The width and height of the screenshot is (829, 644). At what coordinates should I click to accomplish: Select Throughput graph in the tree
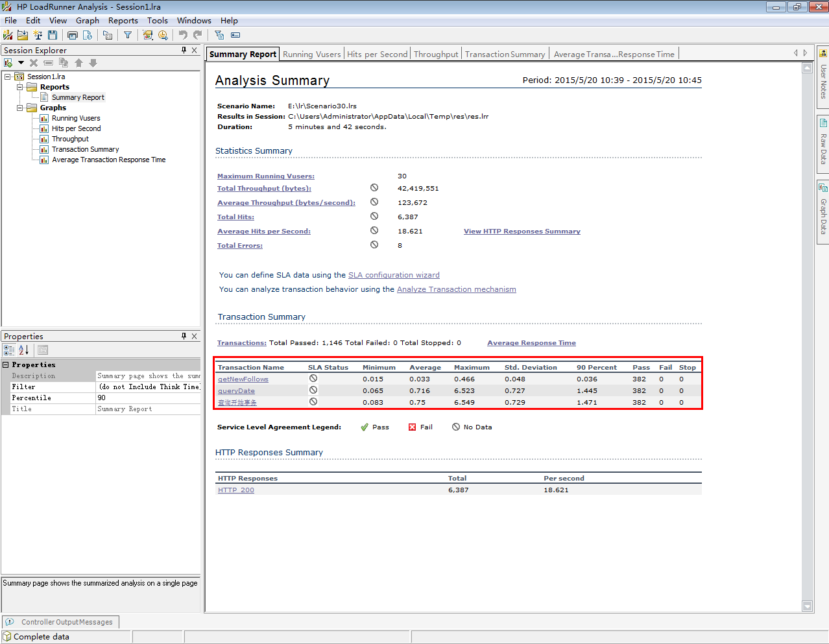point(70,139)
